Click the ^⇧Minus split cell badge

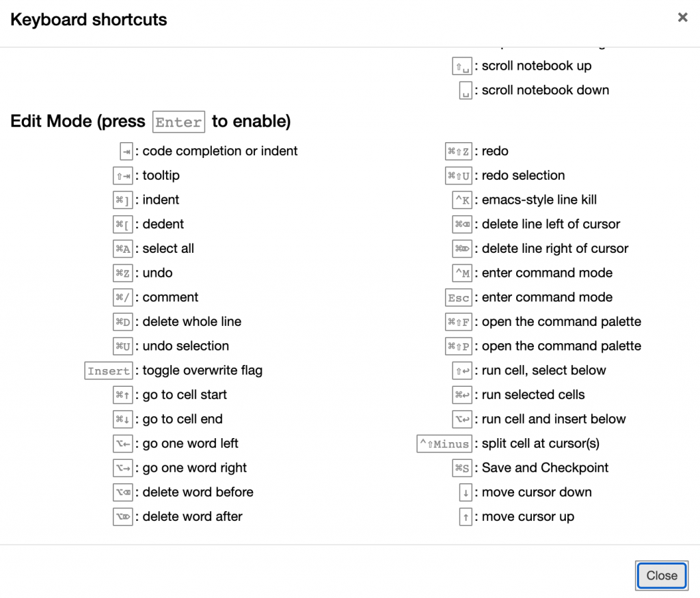[444, 444]
